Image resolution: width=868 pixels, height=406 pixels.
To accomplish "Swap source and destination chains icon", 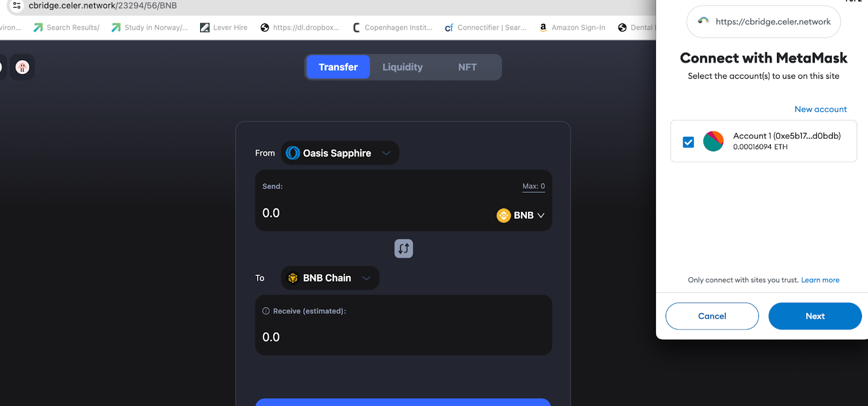I will pos(404,249).
